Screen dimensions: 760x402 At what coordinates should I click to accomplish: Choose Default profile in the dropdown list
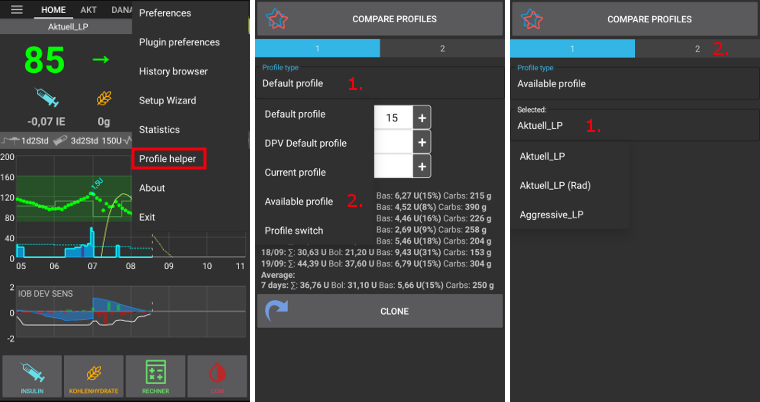click(295, 114)
